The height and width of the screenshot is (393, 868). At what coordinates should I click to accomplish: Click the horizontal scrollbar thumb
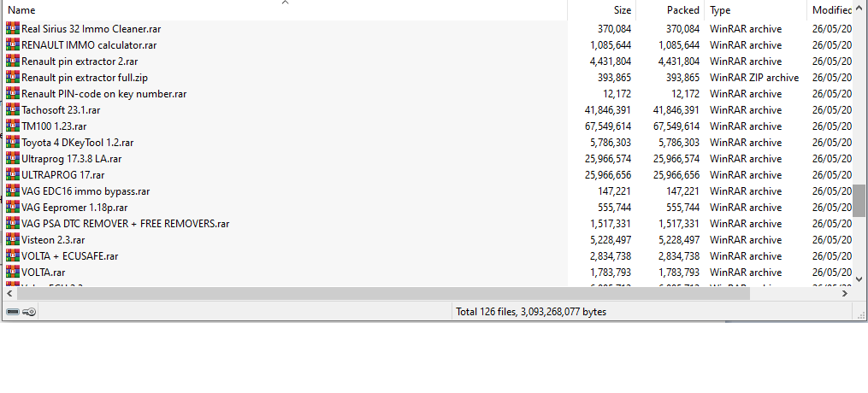(383, 294)
